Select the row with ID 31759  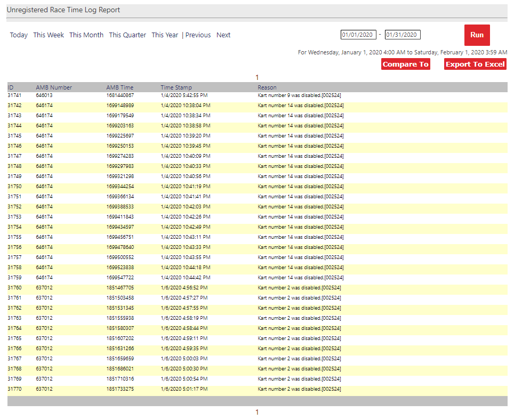(258, 278)
